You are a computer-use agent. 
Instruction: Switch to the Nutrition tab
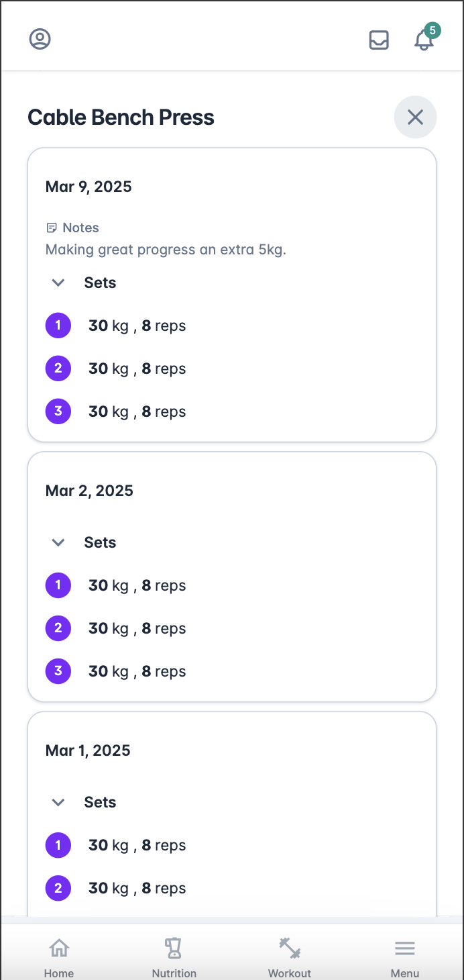pyautogui.click(x=174, y=958)
